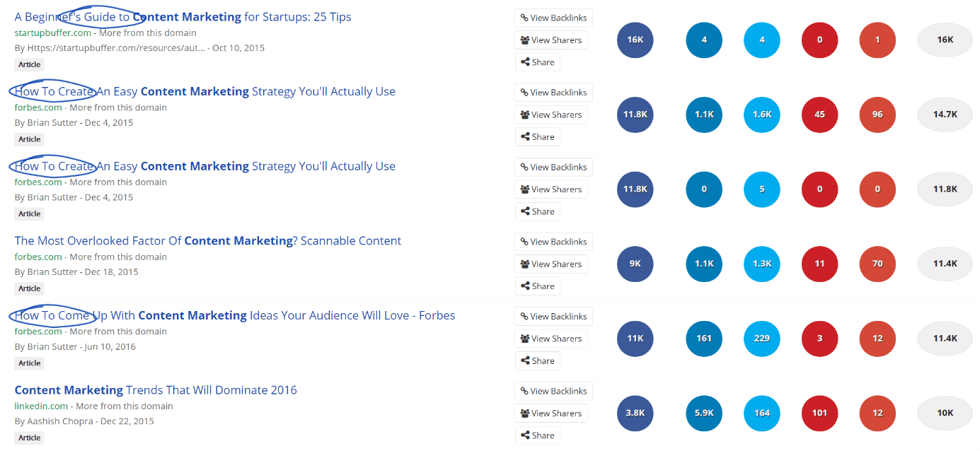The height and width of the screenshot is (451, 980).
Task: Click the Share button on the LinkedIn trends article
Action: coord(537,435)
